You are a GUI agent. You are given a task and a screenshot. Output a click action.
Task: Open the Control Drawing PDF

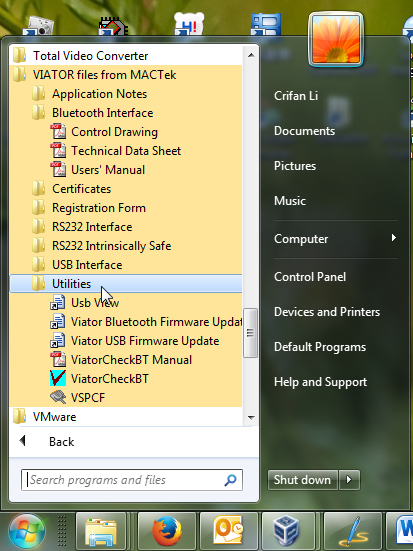click(126, 132)
